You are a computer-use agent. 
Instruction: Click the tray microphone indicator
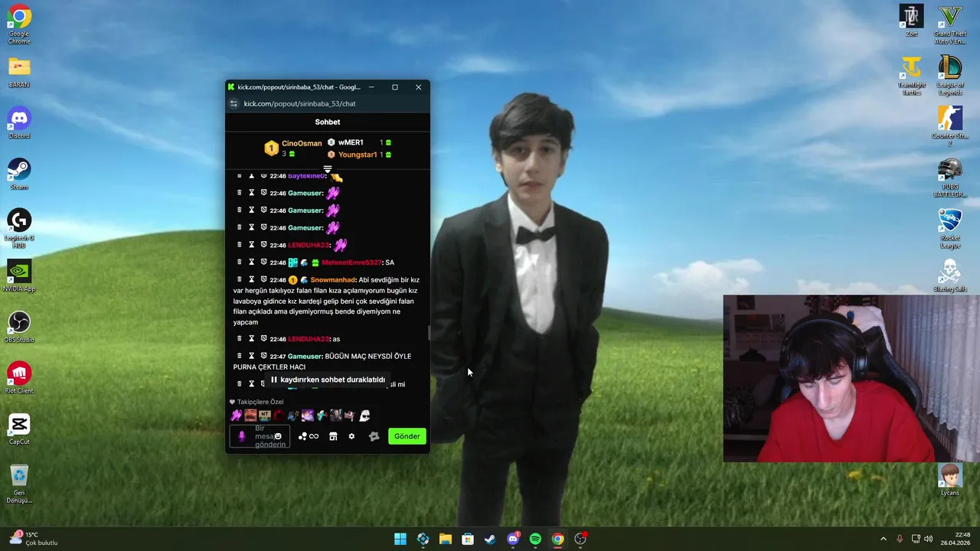coord(900,539)
